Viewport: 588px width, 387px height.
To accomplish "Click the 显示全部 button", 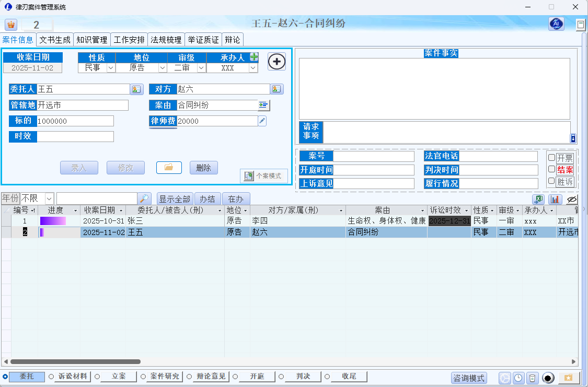I will click(175, 199).
